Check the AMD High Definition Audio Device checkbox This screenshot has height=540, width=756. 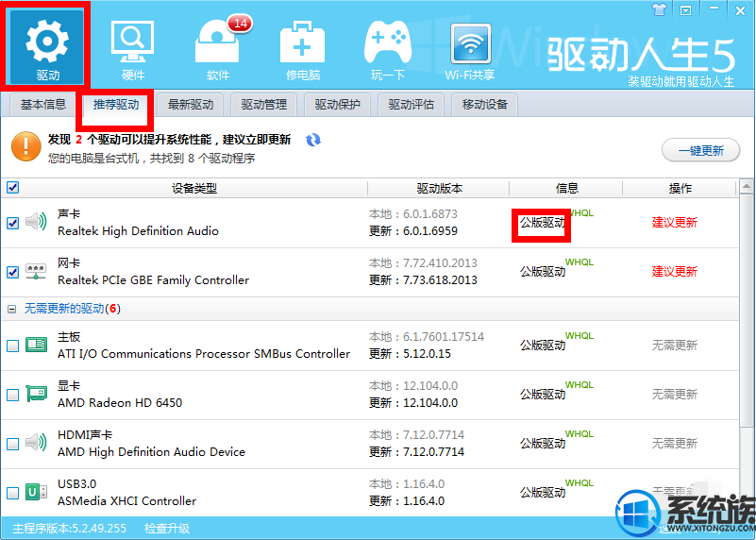pos(13,444)
